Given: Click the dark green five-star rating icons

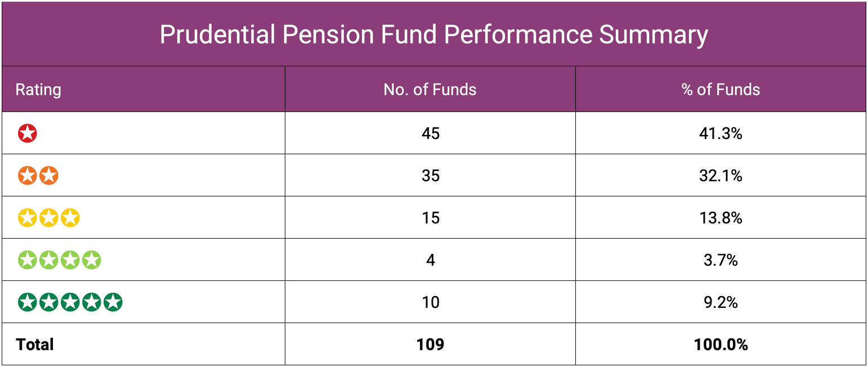Looking at the screenshot, I should pyautogui.click(x=70, y=302).
